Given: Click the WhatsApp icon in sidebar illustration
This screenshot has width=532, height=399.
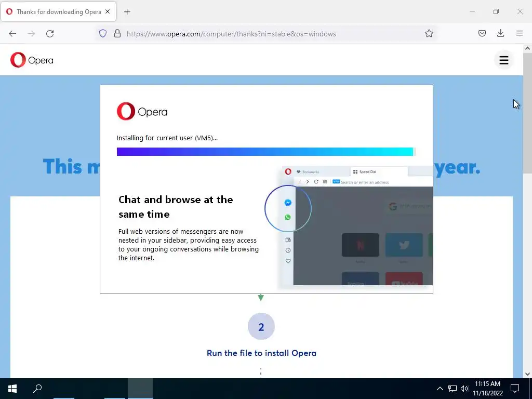Looking at the screenshot, I should (x=288, y=217).
